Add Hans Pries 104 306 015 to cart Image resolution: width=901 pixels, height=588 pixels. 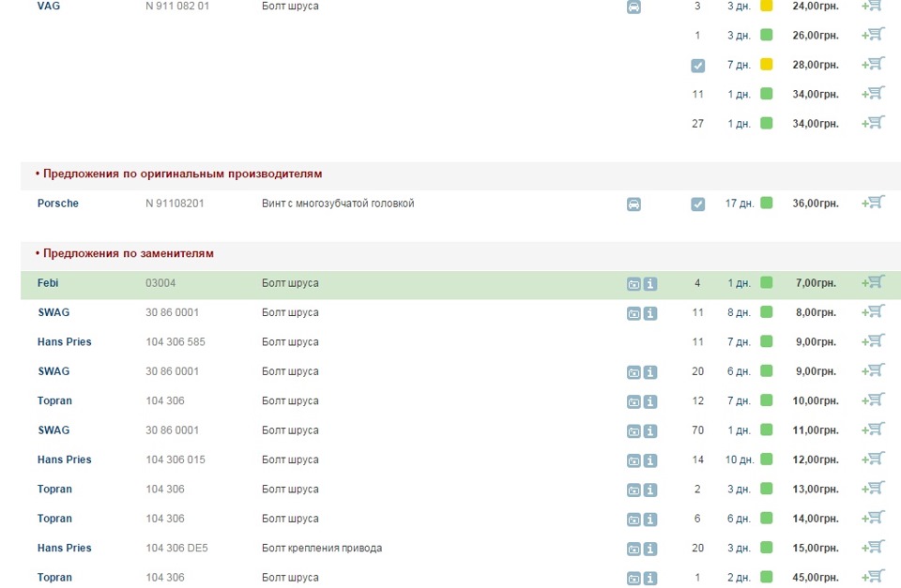tap(873, 459)
